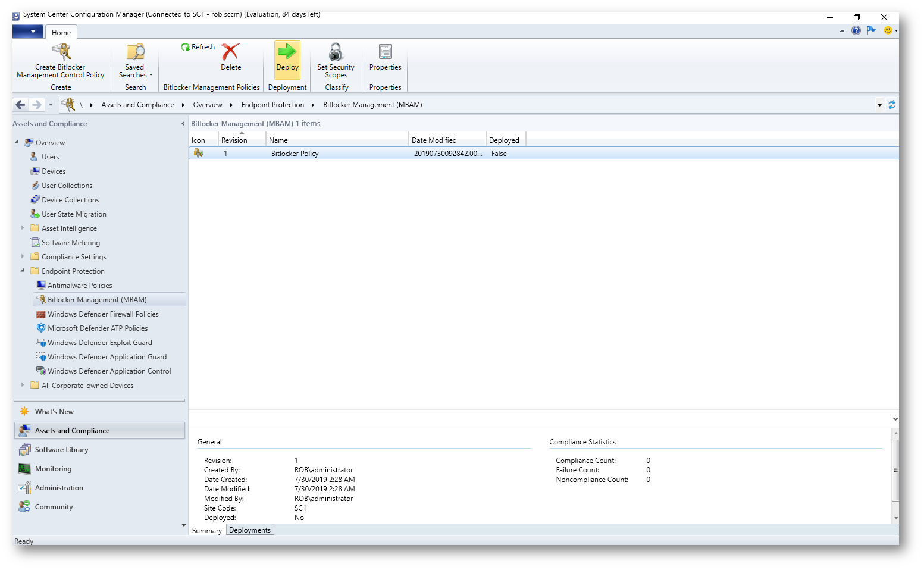This screenshot has width=924, height=570.
Task: Expand the Compliance Settings folder
Action: coord(23,256)
